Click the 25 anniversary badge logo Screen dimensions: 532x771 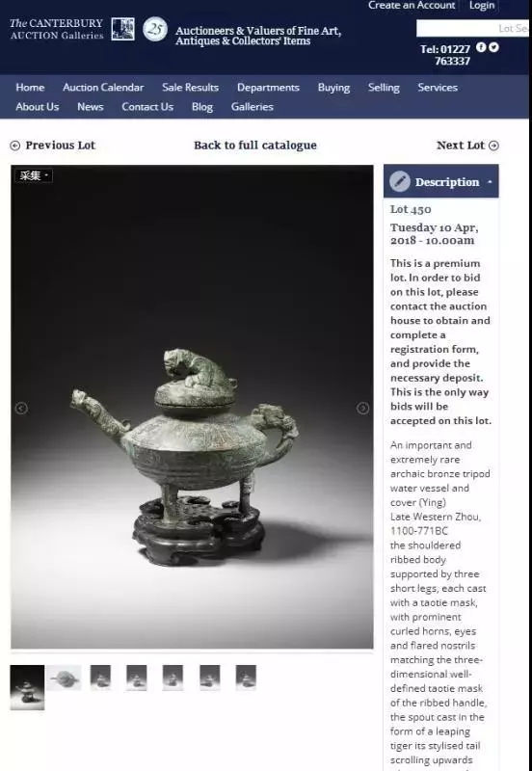pyautogui.click(x=155, y=29)
